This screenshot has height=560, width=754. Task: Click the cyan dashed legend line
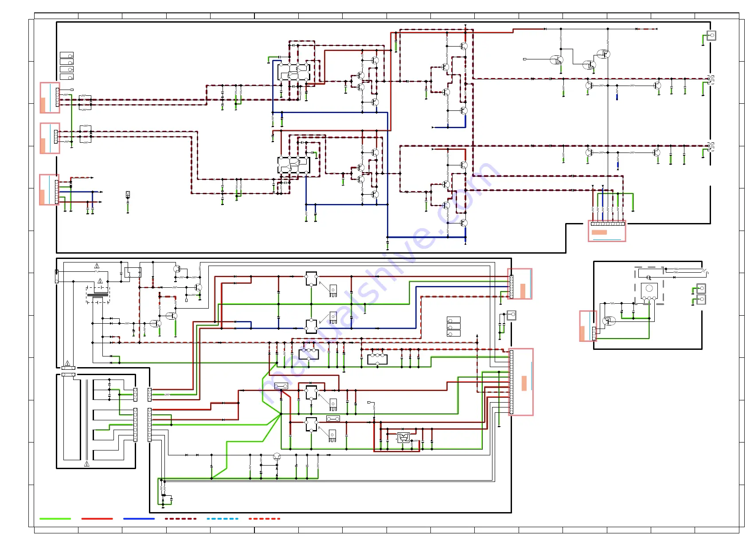pyautogui.click(x=223, y=518)
